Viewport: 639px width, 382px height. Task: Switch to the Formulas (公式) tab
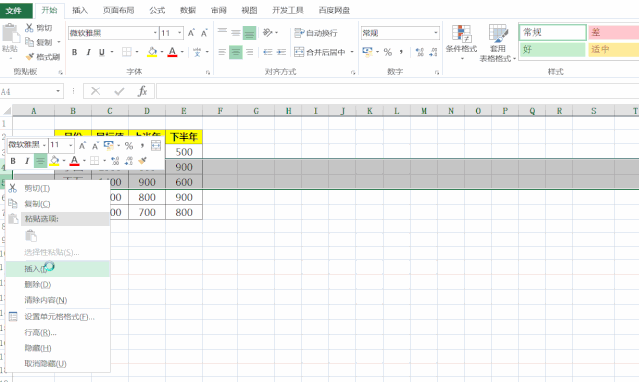pos(157,10)
